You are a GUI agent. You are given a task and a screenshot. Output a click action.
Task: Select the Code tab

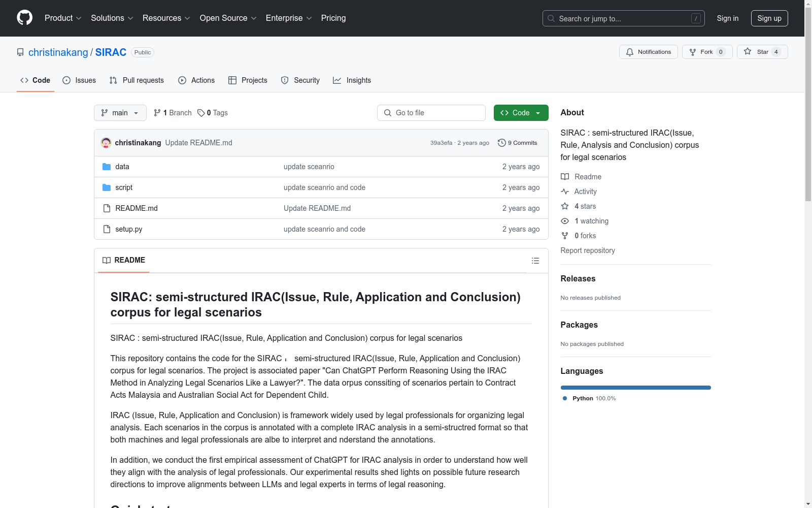[36, 80]
